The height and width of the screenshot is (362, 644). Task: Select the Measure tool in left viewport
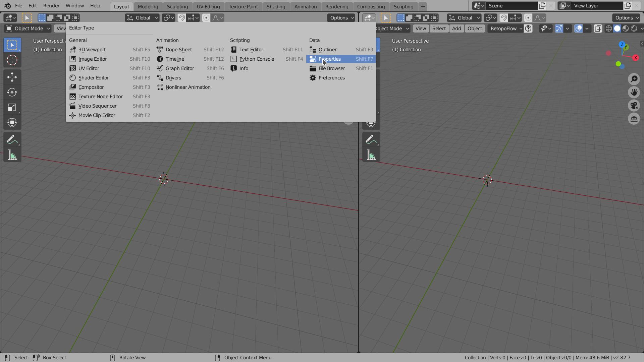(12, 155)
